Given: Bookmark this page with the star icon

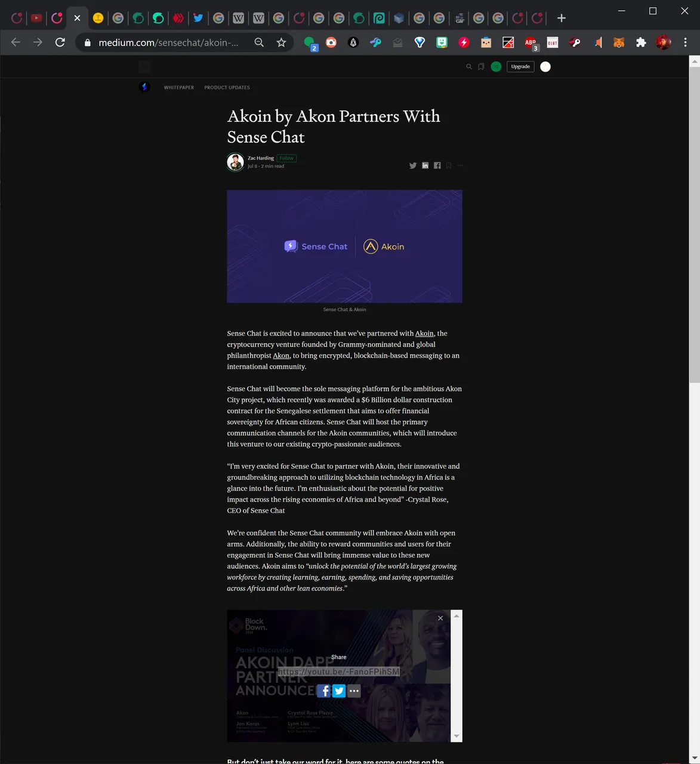Looking at the screenshot, I should click(281, 42).
